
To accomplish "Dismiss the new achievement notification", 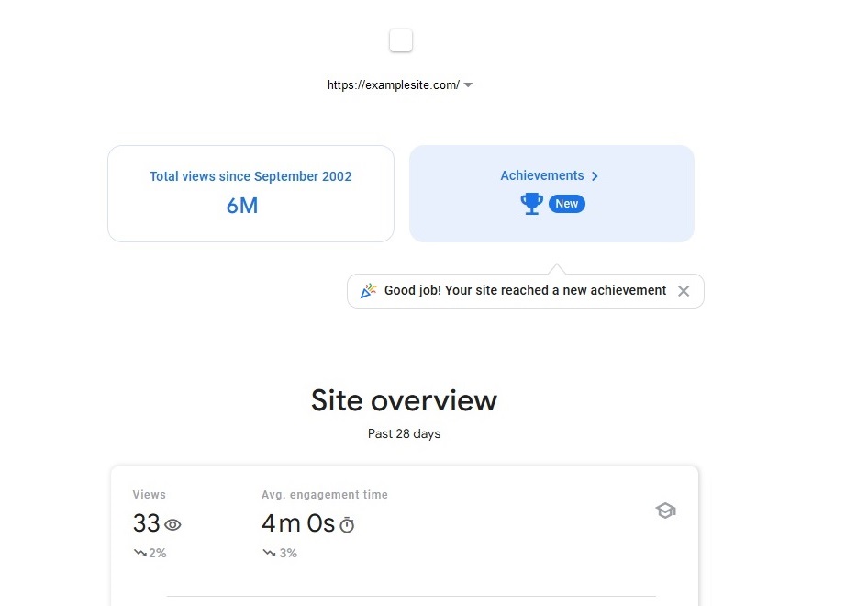I will pyautogui.click(x=684, y=291).
